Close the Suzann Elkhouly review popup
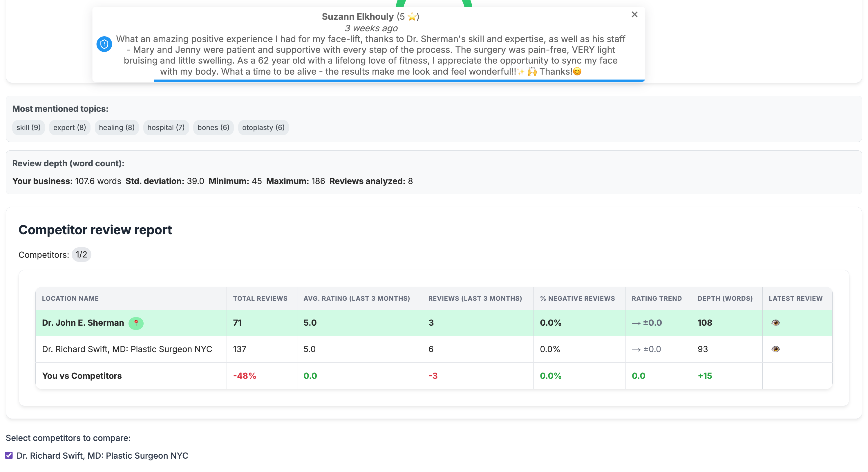This screenshot has width=868, height=472. tap(634, 15)
